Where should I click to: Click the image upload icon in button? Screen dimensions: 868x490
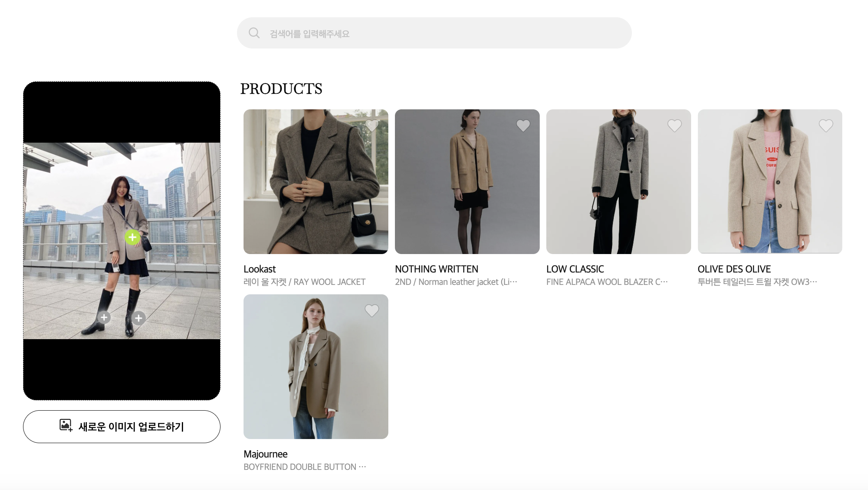[66, 425]
